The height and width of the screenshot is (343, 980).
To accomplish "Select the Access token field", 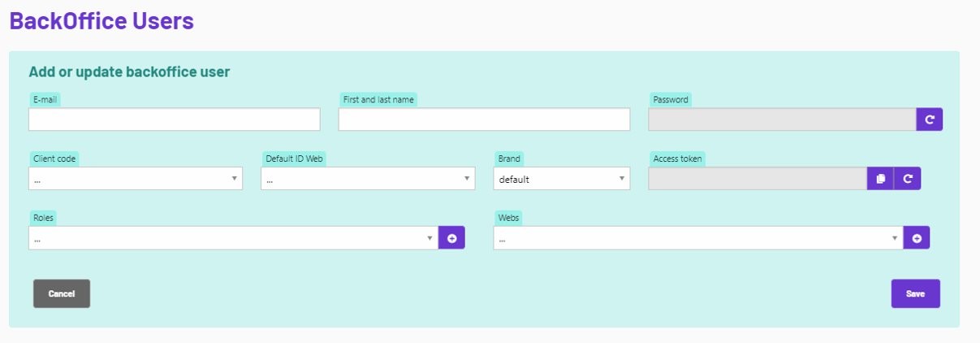I will point(758,179).
